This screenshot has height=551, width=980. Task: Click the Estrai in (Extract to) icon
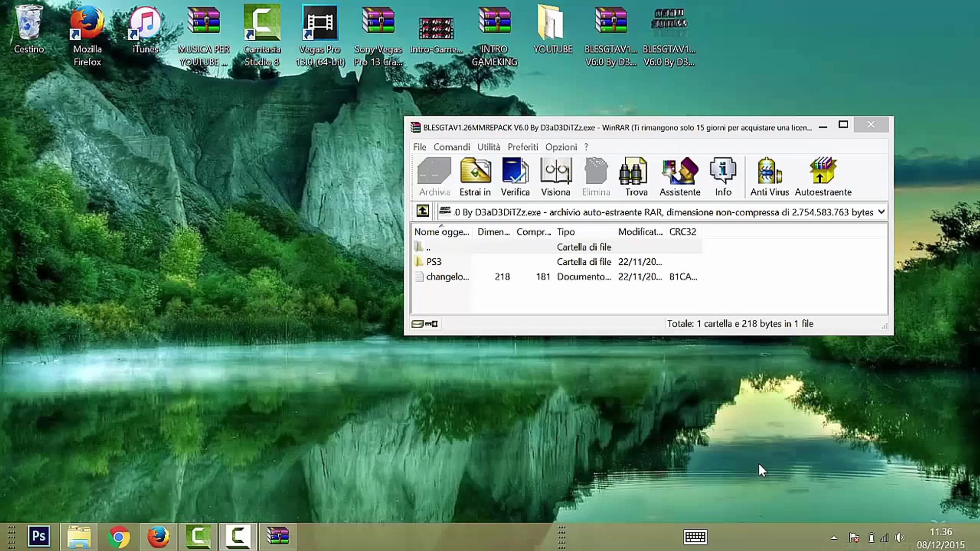475,176
